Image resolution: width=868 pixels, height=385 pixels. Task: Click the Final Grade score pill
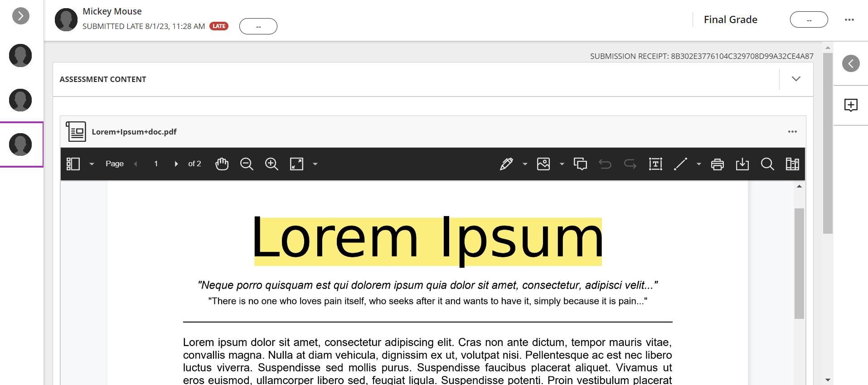click(809, 19)
